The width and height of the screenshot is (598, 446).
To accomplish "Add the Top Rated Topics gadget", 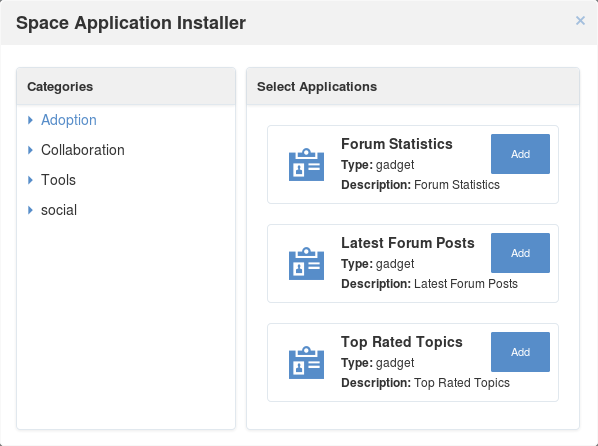I will coord(520,352).
